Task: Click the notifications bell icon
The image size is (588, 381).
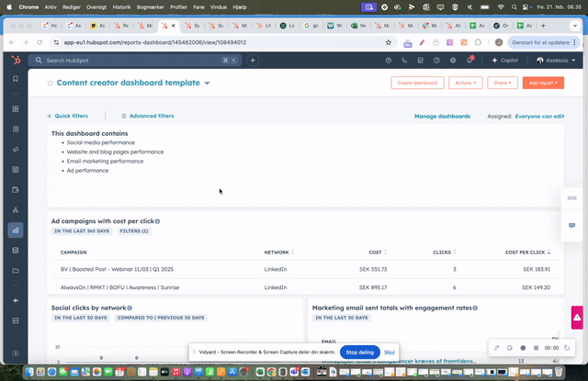Action: (x=469, y=61)
